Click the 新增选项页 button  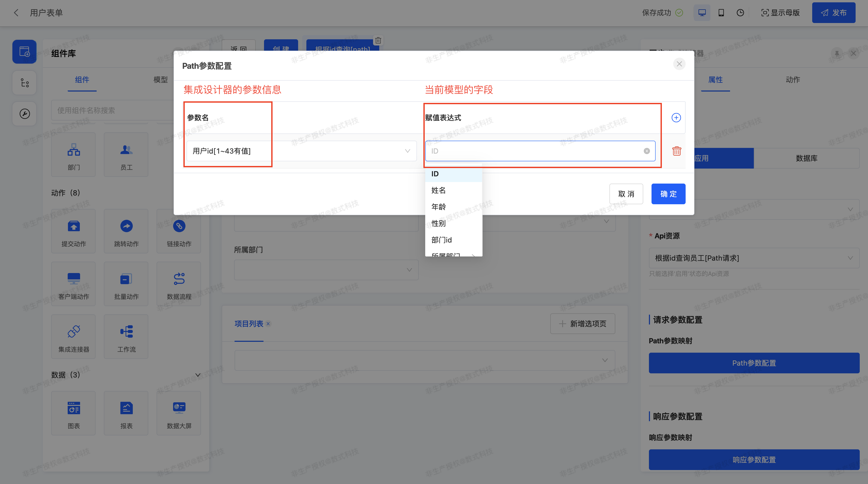tap(583, 324)
